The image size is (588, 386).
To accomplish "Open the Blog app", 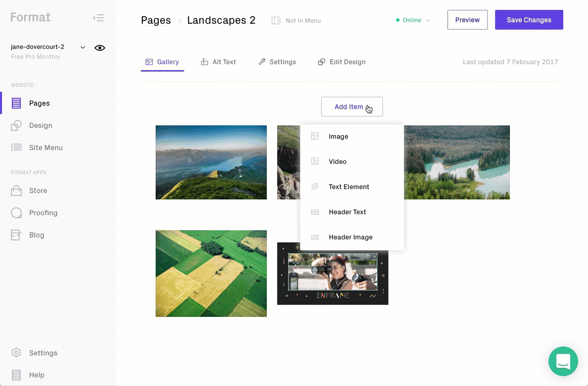I will click(x=37, y=235).
